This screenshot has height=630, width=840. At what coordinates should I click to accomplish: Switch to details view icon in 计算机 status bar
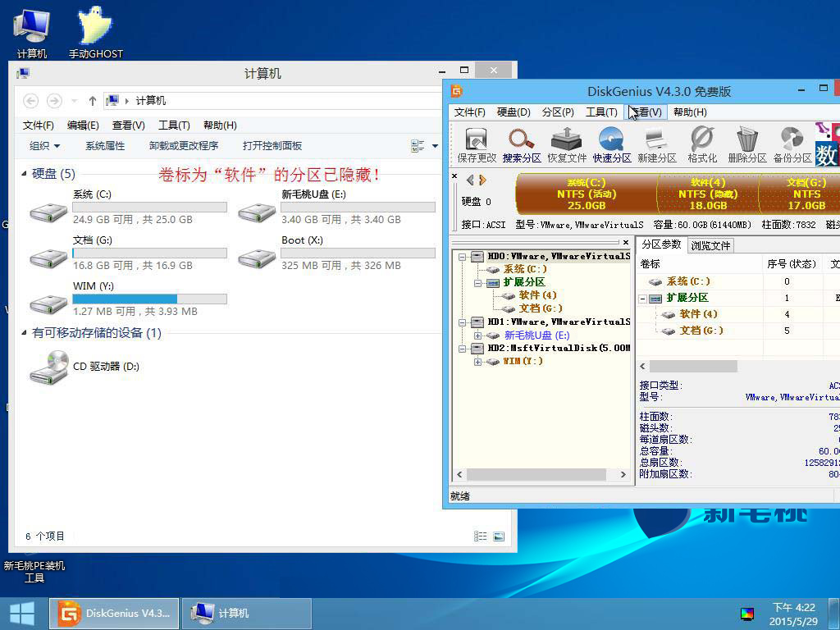[x=481, y=536]
